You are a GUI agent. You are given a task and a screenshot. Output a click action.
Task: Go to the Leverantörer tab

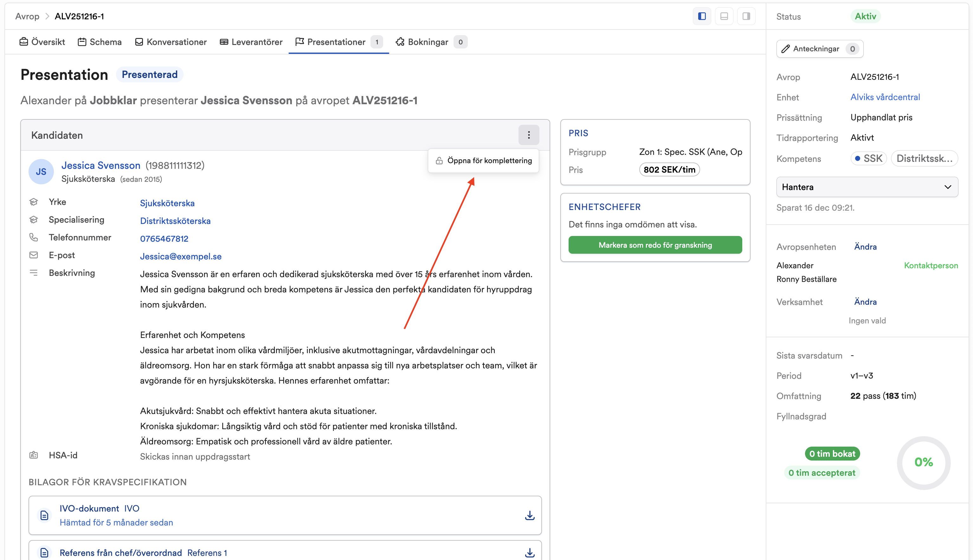(x=251, y=42)
